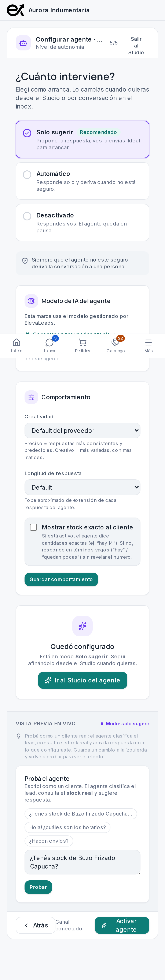Expand the Creatividad dropdown
The width and height of the screenshot is (165, 980).
click(82, 431)
